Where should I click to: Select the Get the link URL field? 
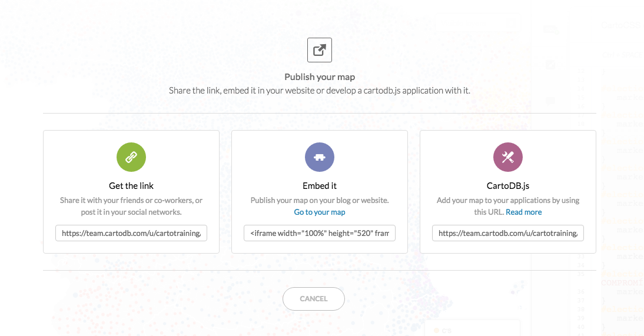131,233
